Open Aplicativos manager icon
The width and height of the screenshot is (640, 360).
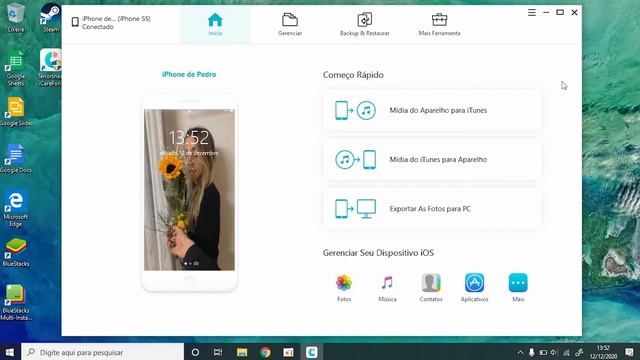474,287
